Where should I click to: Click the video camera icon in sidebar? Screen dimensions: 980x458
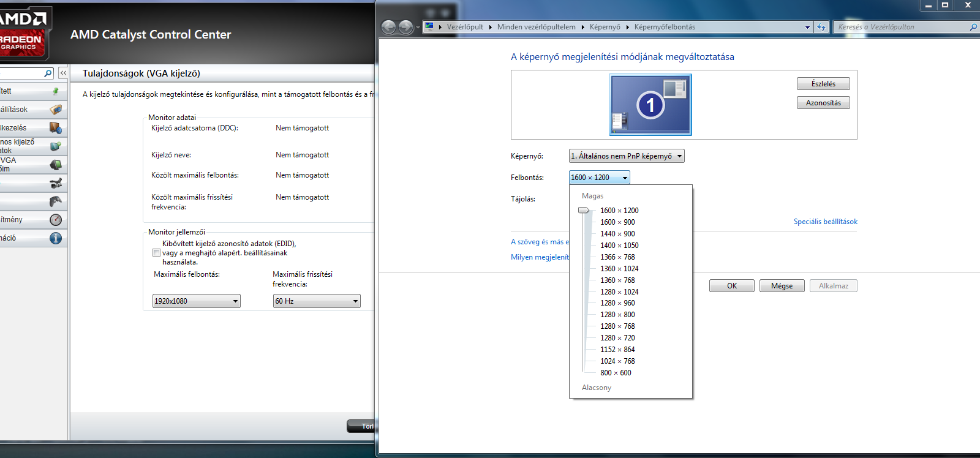pos(56,183)
